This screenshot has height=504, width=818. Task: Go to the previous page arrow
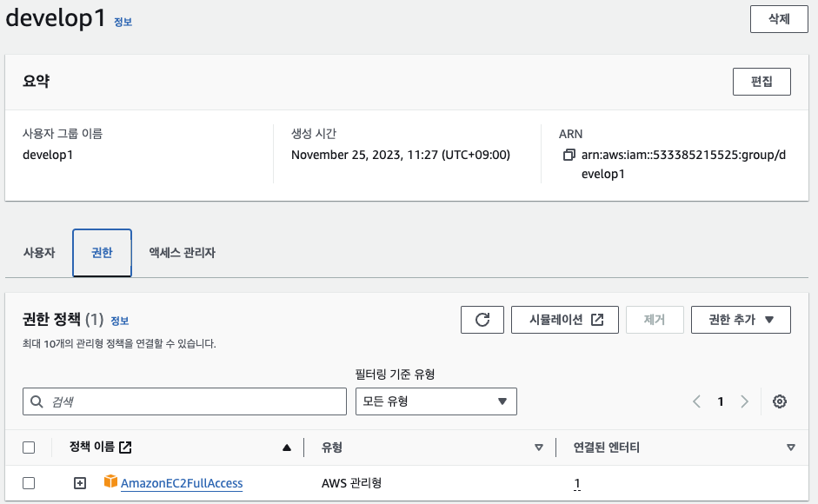pyautogui.click(x=696, y=401)
